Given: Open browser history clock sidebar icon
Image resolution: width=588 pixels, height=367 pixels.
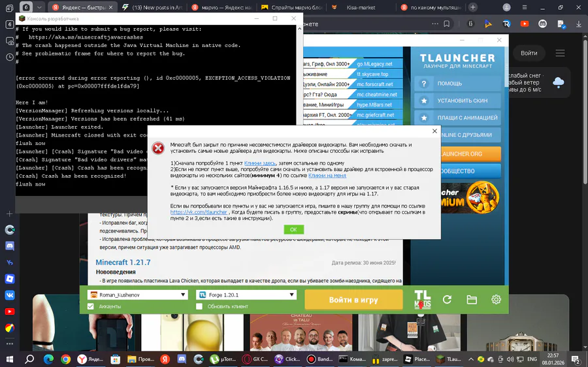Looking at the screenshot, I should point(9,57).
